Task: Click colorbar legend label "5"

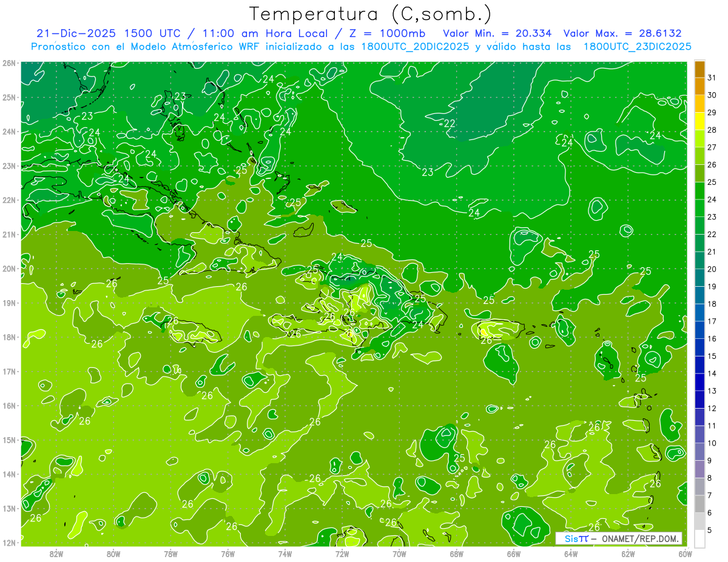Action: point(710,530)
